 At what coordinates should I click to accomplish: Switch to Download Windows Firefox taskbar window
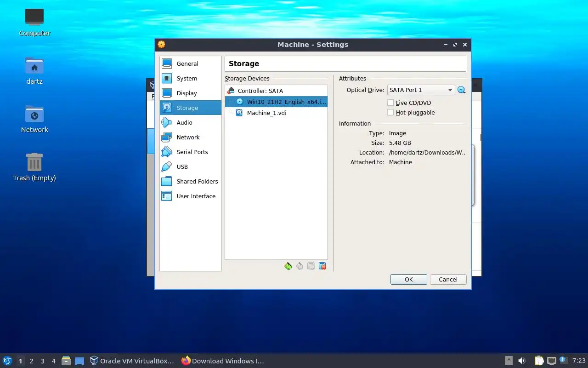(x=223, y=361)
